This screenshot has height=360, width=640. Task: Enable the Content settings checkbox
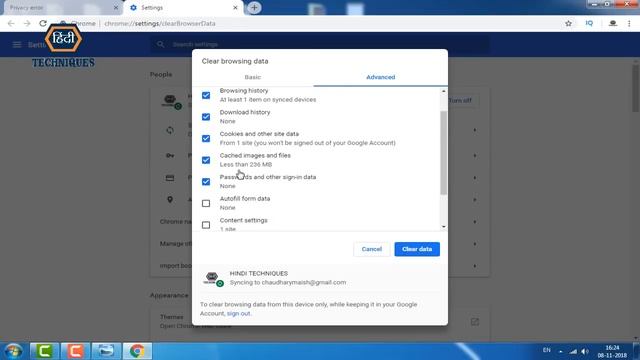[206, 225]
